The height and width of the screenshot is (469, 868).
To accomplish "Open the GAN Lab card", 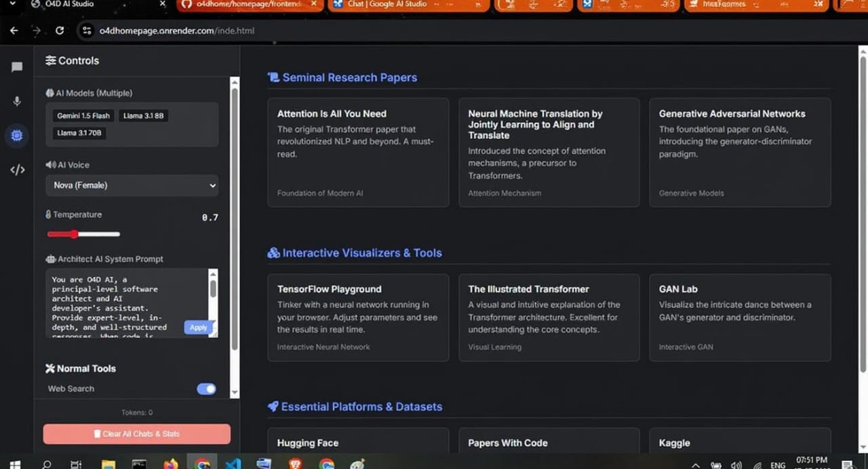I will 741,318.
